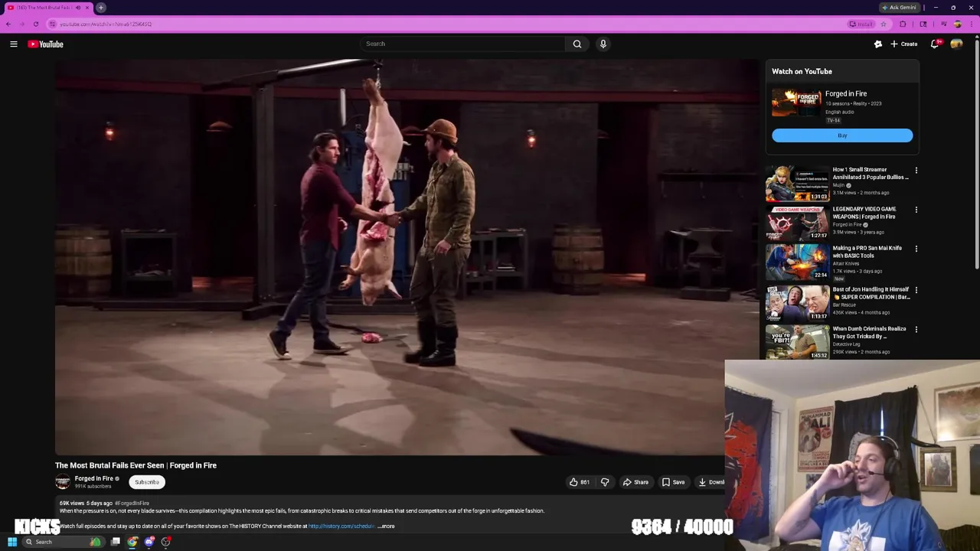980x551 pixels.
Task: Click the browser back arrow
Action: tap(8, 24)
